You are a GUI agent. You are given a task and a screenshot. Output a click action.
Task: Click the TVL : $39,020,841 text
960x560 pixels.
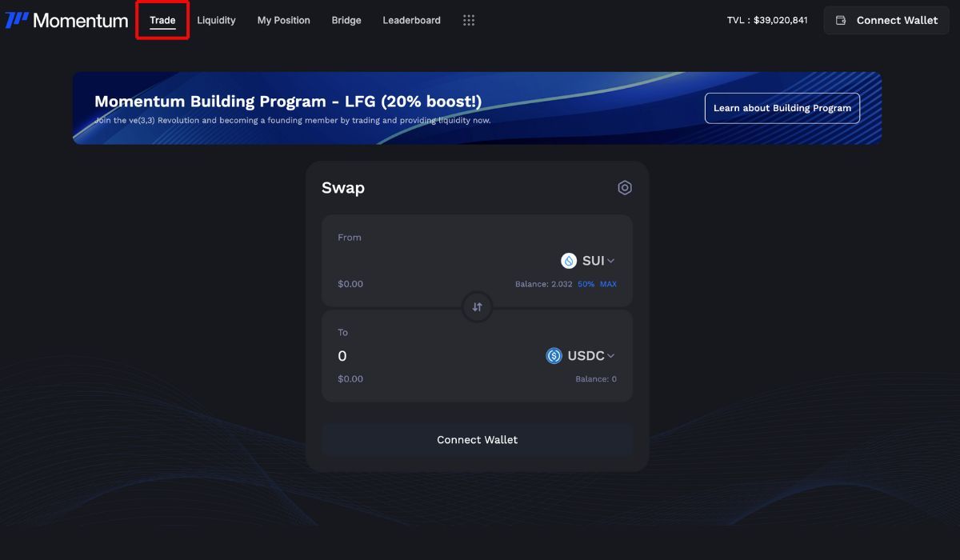point(767,20)
